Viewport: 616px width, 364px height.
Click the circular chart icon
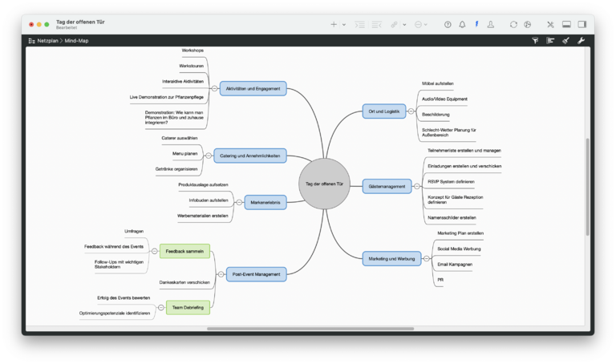pyautogui.click(x=528, y=24)
